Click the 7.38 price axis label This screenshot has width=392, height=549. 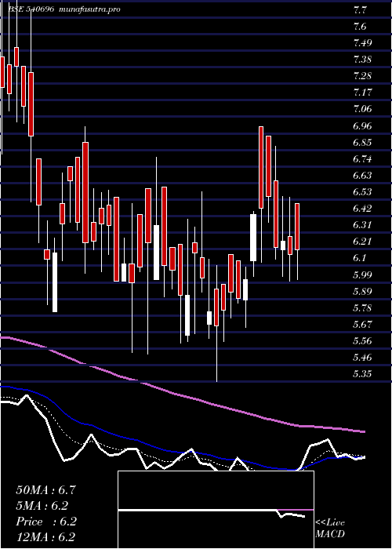click(362, 59)
